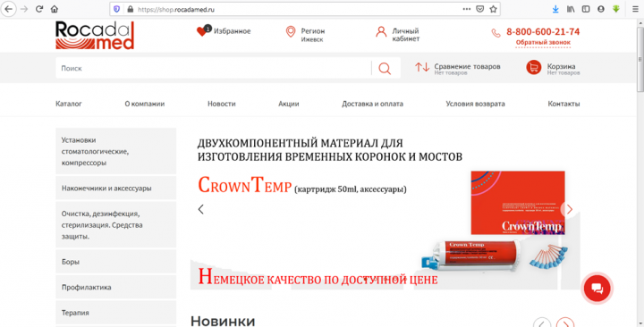This screenshot has width=644, height=327.
Task: Toggle the browser sidebar
Action: (x=586, y=9)
